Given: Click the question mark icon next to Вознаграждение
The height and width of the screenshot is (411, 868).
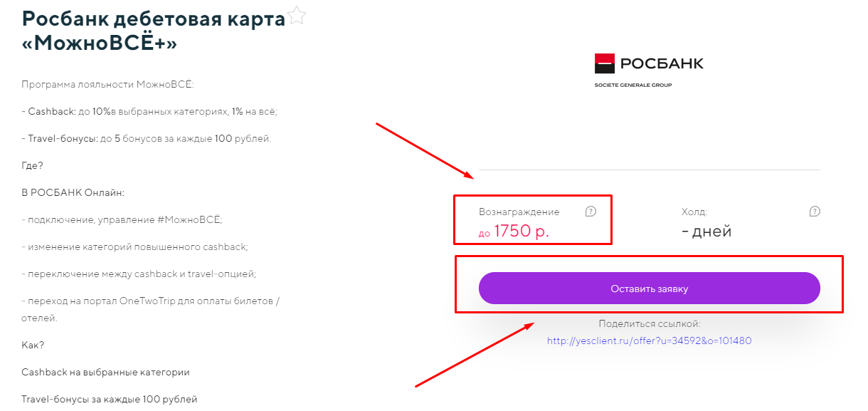Looking at the screenshot, I should [591, 212].
